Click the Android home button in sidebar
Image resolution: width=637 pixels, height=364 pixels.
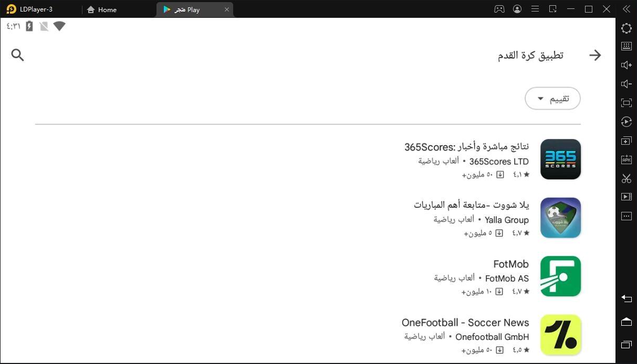coord(626,322)
